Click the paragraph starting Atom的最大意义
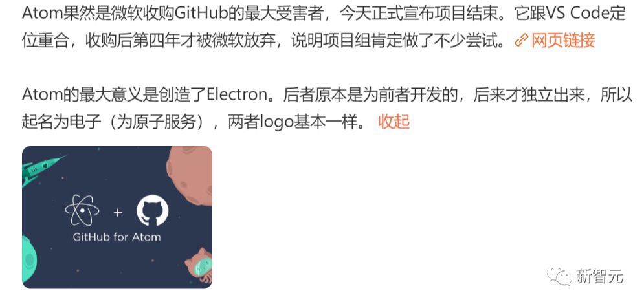Screen dimensions: 644x304 (x=327, y=109)
